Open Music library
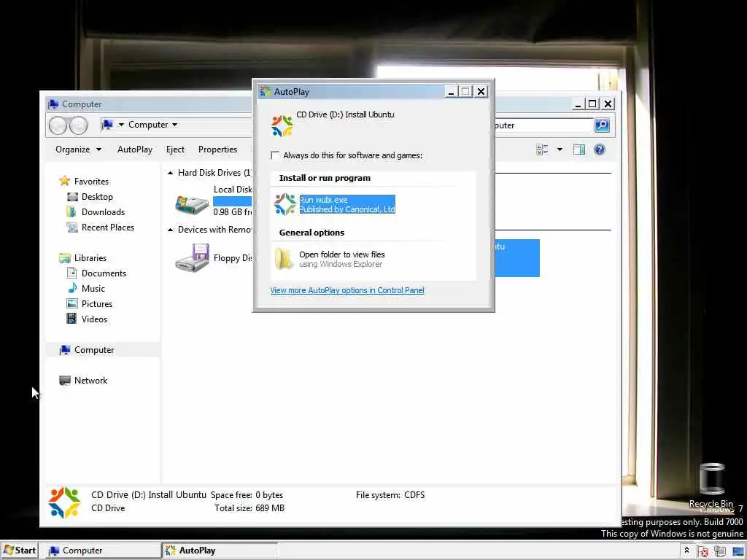 pyautogui.click(x=93, y=289)
